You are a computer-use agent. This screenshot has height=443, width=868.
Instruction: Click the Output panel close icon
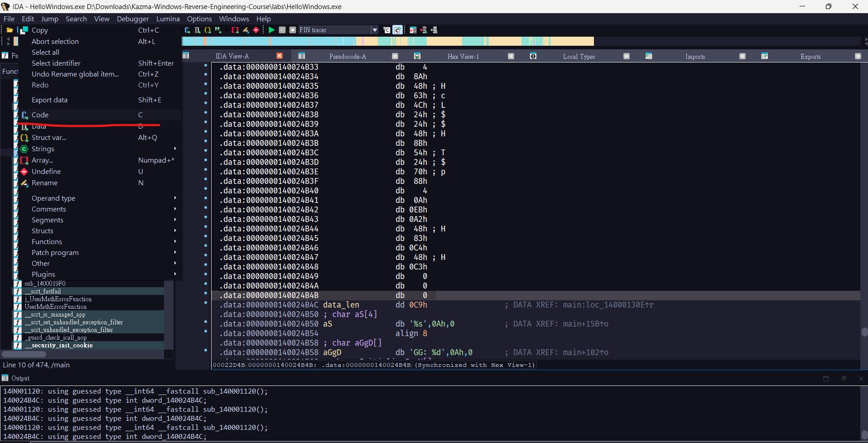[x=861, y=378]
